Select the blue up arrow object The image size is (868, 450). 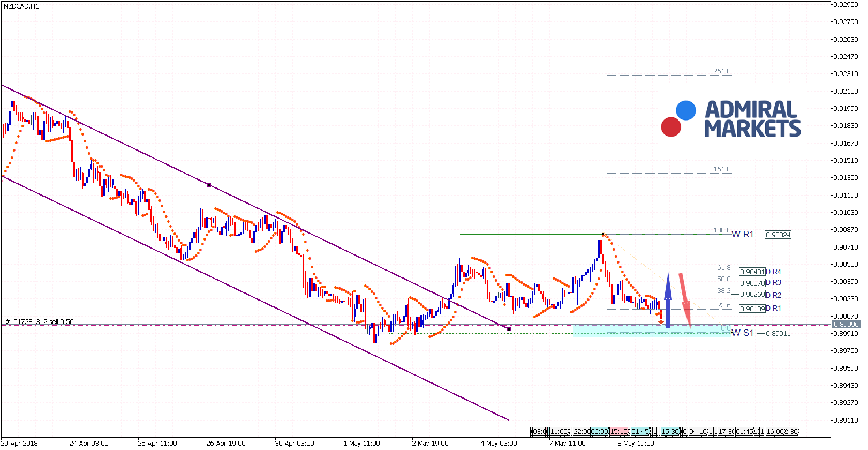click(668, 301)
